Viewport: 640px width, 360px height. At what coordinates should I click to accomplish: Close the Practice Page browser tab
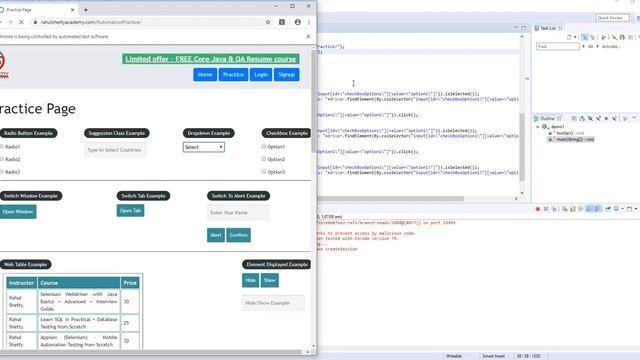coord(73,9)
